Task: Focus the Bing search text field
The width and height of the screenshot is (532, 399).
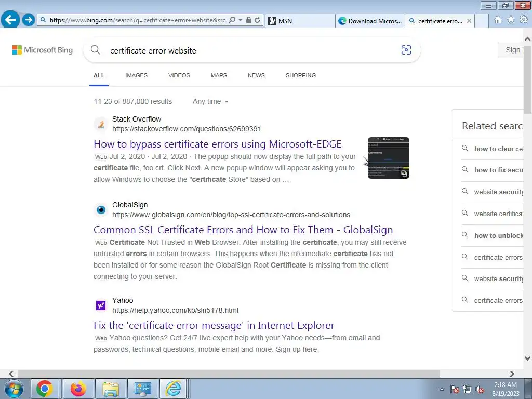Action: tap(251, 50)
